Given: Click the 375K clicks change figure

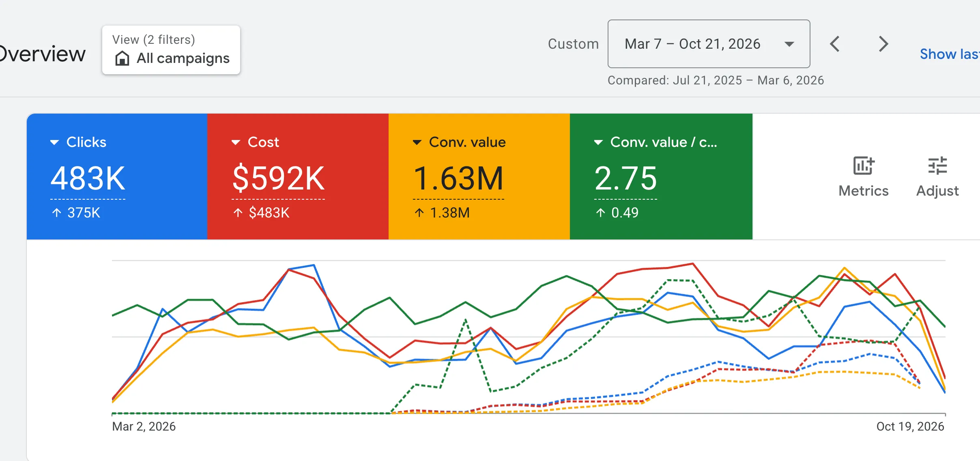Looking at the screenshot, I should coord(84,213).
